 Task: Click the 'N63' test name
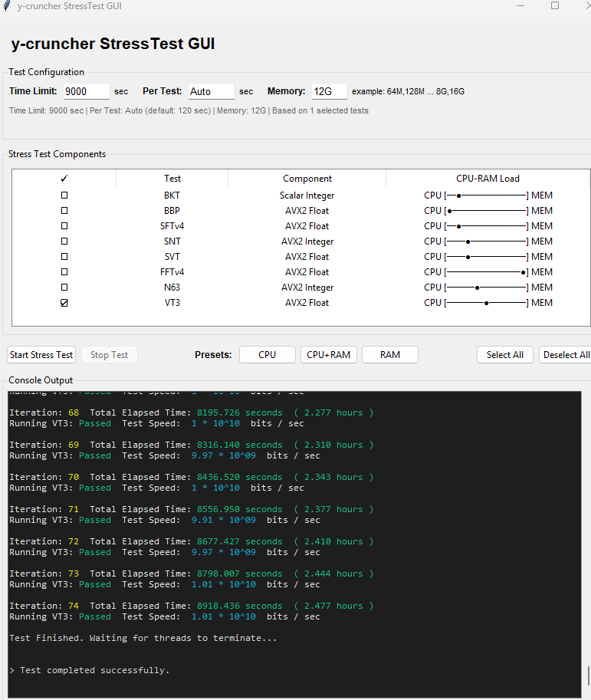(172, 288)
